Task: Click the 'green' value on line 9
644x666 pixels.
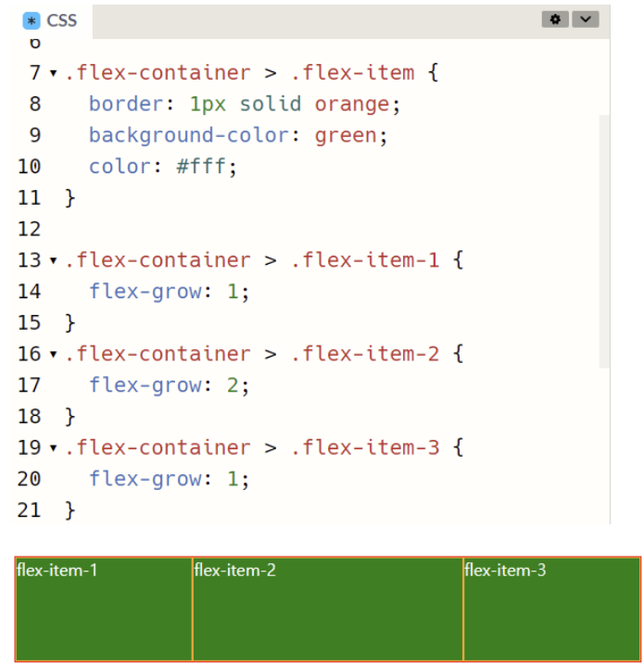Action: pyautogui.click(x=346, y=136)
